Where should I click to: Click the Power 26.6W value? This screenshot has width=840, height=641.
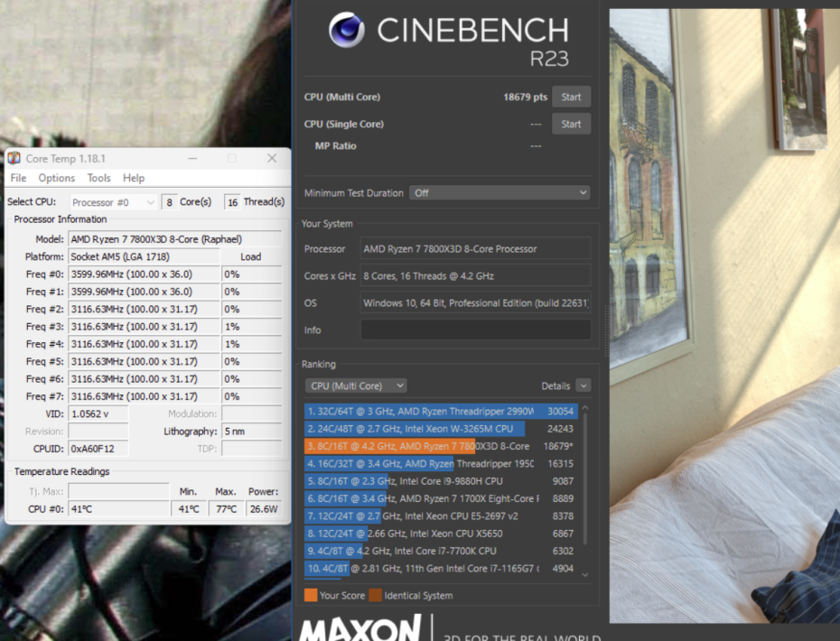pos(264,509)
